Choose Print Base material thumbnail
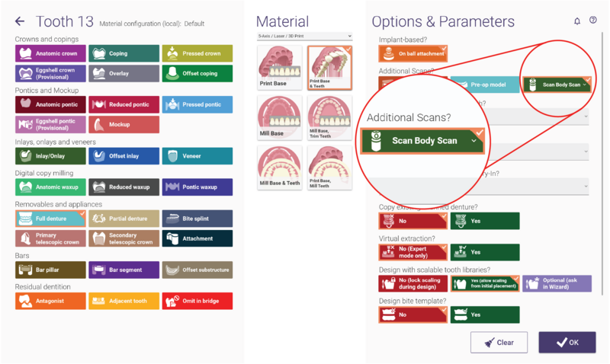Image resolution: width=610 pixels, height=364 pixels. coord(279,68)
